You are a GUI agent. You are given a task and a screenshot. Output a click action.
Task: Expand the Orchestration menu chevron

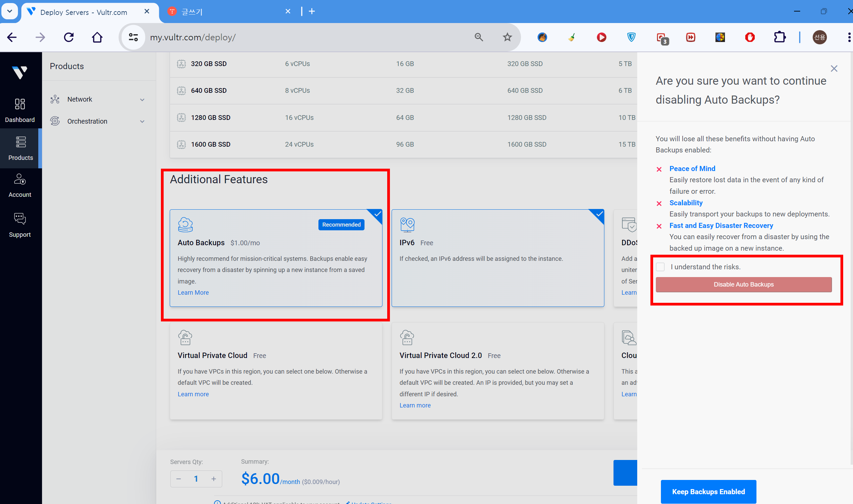point(142,122)
